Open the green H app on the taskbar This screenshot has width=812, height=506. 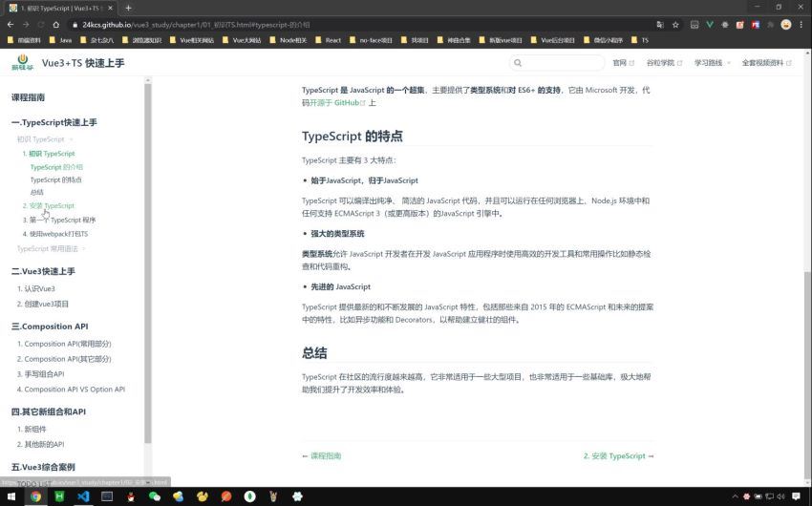(x=59, y=496)
